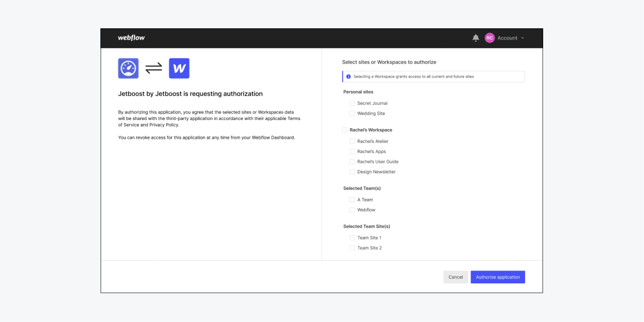Click the Selected Team(s) heading
Viewport: 644px width, 322px height.
[362, 188]
